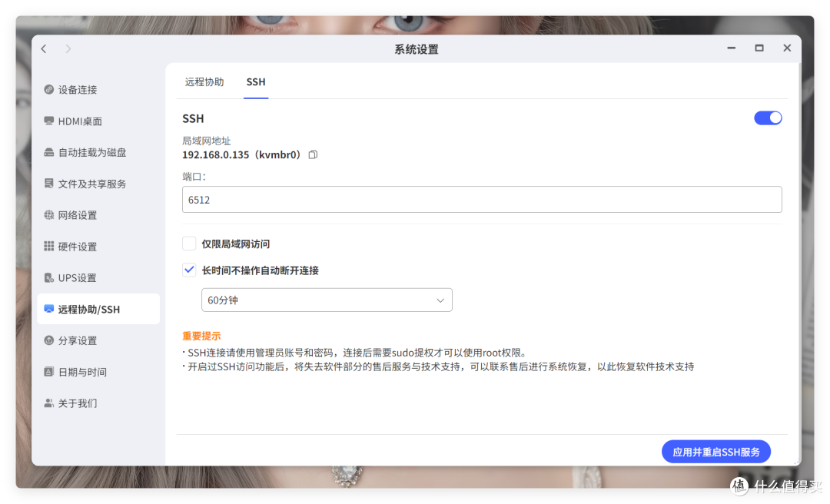Viewport: 830px width, 504px height.
Task: Close the 系统设置 window
Action: coord(787,48)
